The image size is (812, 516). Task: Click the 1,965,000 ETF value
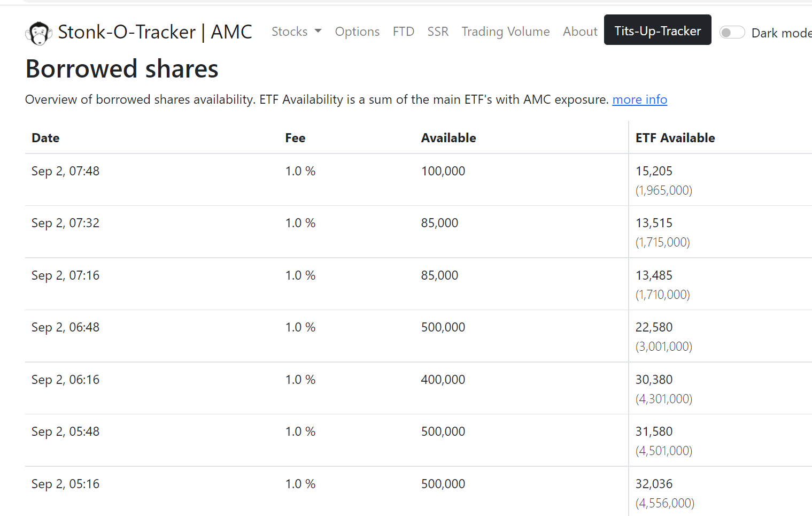663,190
